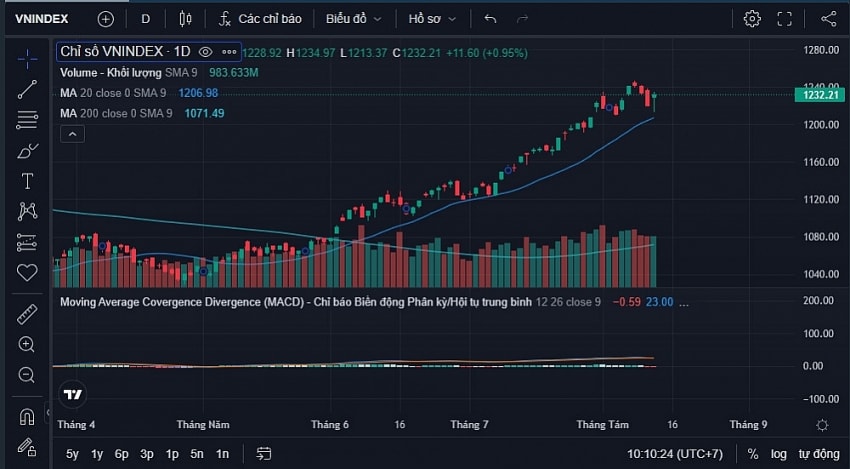Select the trend line drawing tool
850x469 pixels.
point(27,89)
